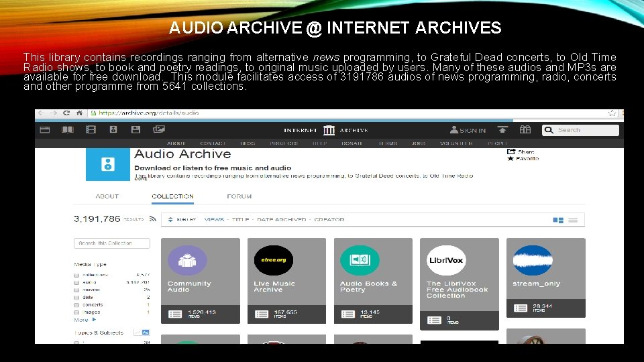The width and height of the screenshot is (644, 362).
Task: Open BLOG in the top navigation menu
Action: coord(248,143)
